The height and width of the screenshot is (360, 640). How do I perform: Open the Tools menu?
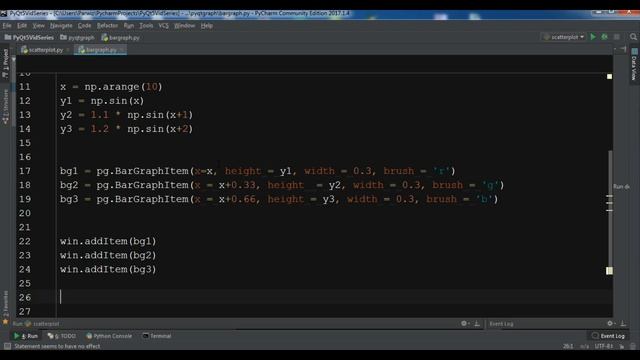point(146,25)
